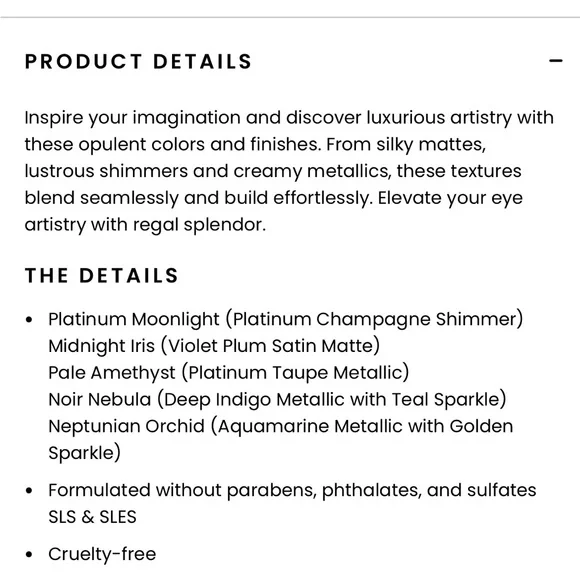Image resolution: width=580 pixels, height=580 pixels.
Task: Click the Midnight Iris shade line
Action: 214,346
